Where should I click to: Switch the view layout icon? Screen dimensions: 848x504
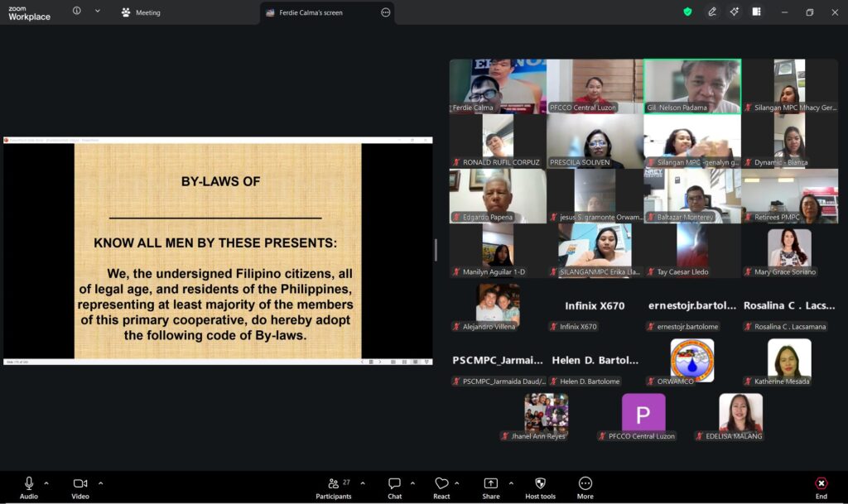[x=756, y=12]
